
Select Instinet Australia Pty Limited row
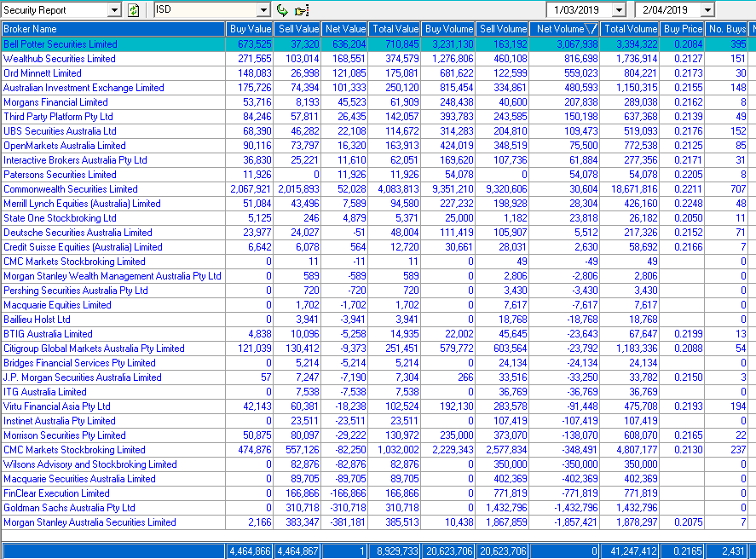point(378,420)
